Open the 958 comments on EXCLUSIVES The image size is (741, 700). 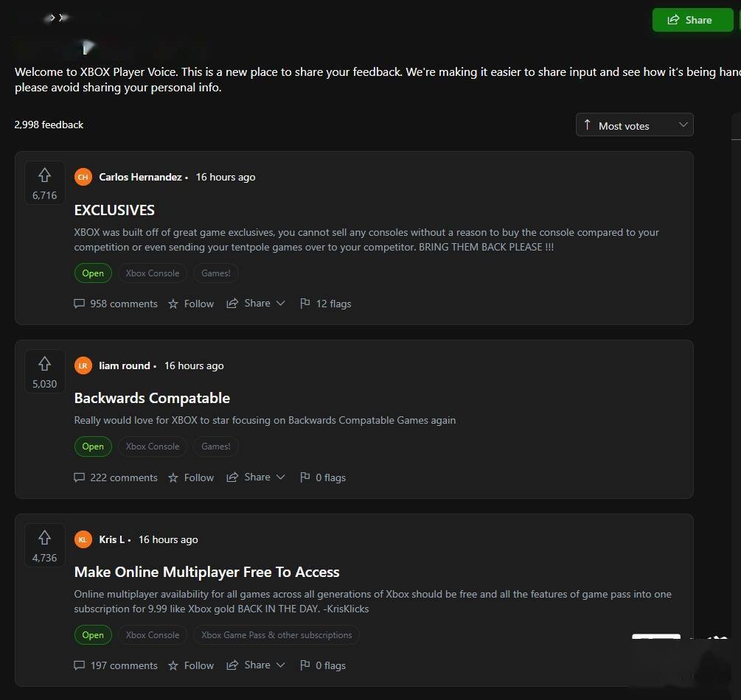pos(116,304)
